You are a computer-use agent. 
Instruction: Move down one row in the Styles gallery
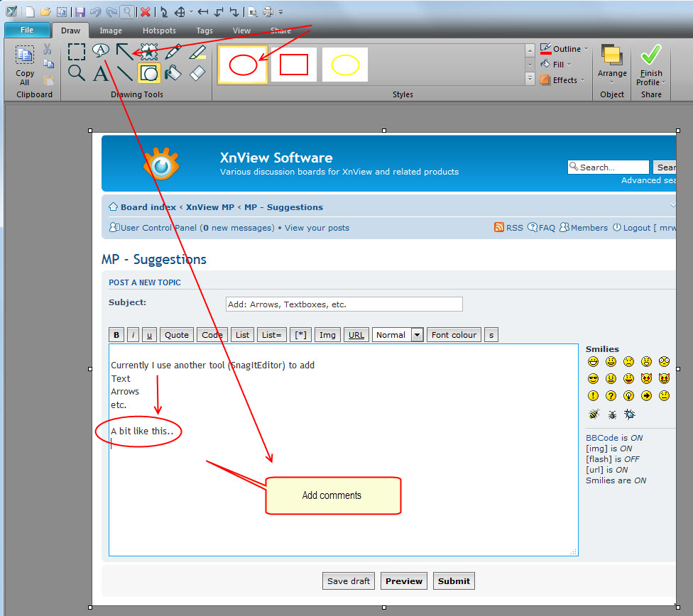click(530, 65)
